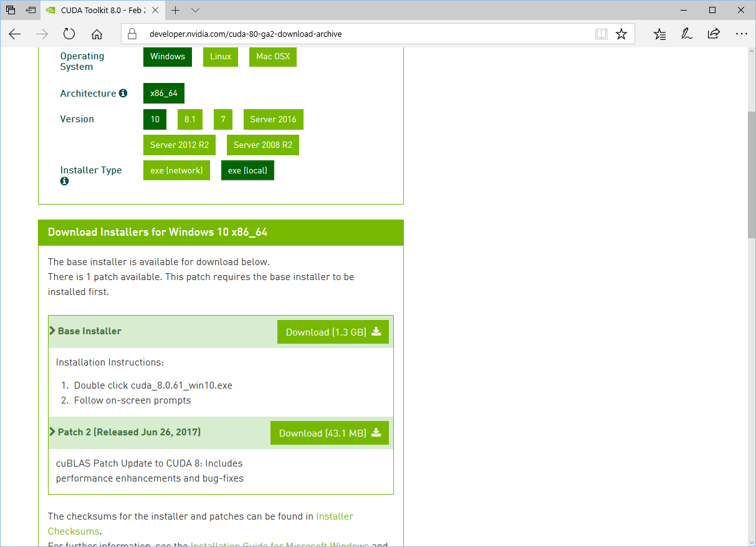The width and height of the screenshot is (756, 547).
Task: Select Windows version 8.1
Action: tap(190, 119)
